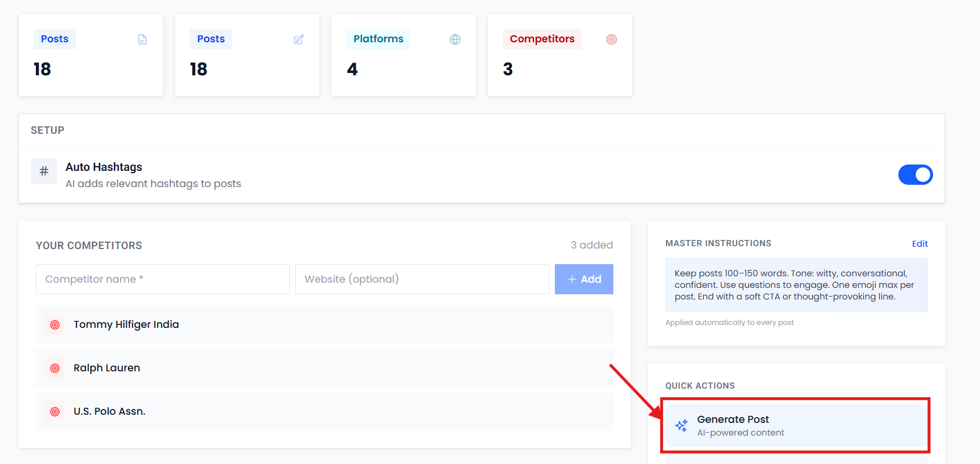This screenshot has height=464, width=980.
Task: Click the hashtag icon beside Auto Hashtags
Action: (x=44, y=171)
